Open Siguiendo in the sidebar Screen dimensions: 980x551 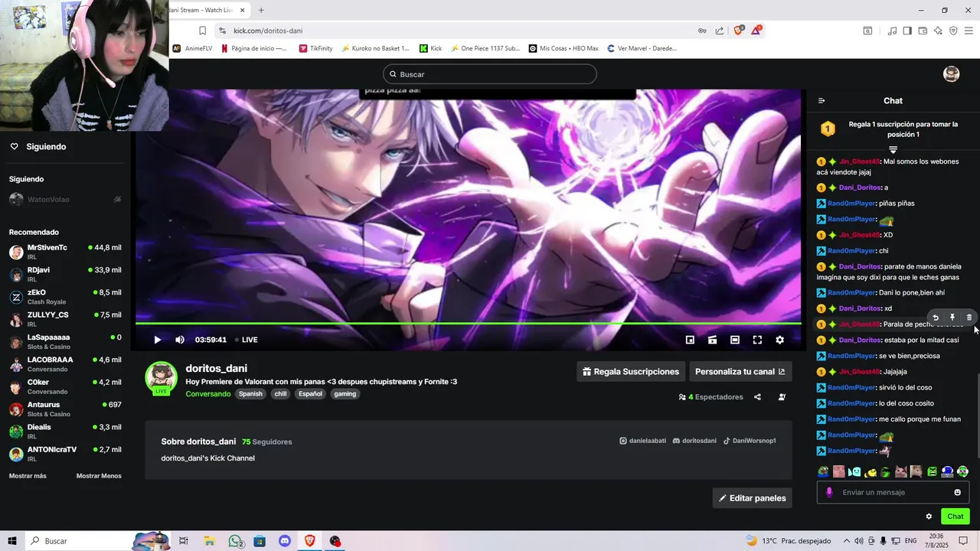[38, 146]
